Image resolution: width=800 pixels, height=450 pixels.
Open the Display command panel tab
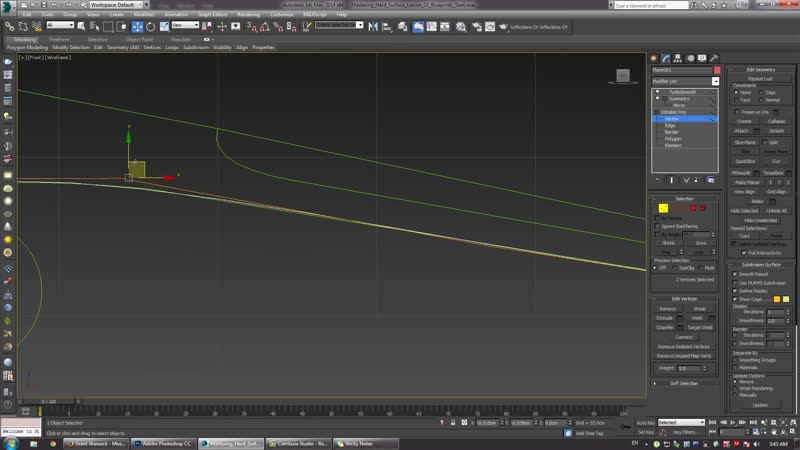point(702,58)
